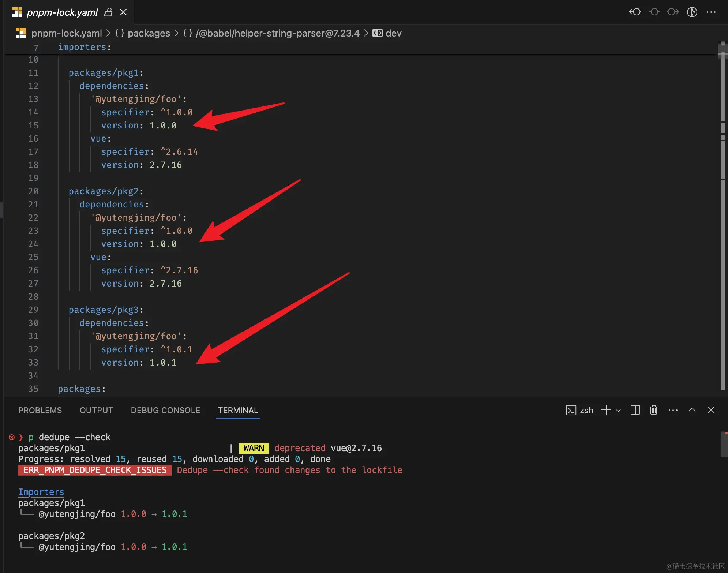Click specifier ^1.0.0 on line 23
The height and width of the screenshot is (573, 728).
(147, 231)
